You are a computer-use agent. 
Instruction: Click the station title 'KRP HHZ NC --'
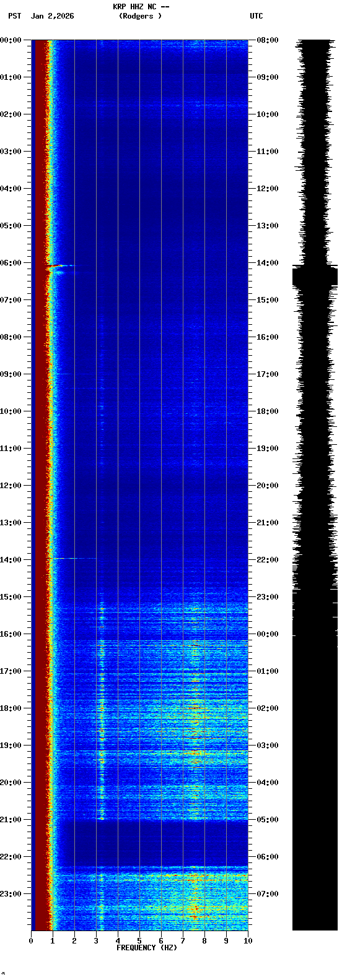[x=141, y=7]
